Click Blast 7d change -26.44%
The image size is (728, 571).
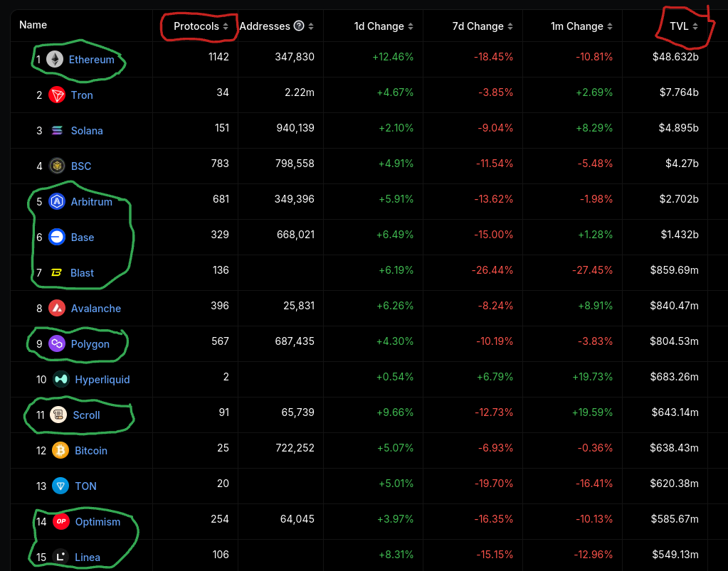point(492,270)
